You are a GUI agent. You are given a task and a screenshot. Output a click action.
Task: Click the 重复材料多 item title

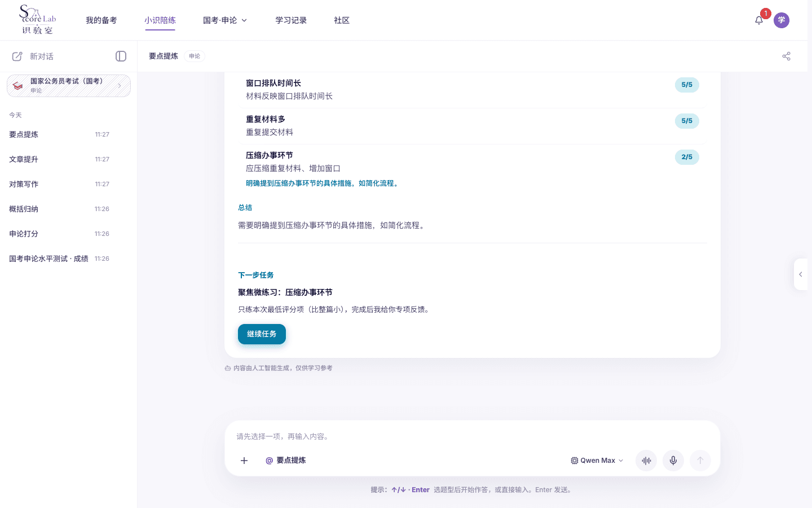[x=266, y=119]
